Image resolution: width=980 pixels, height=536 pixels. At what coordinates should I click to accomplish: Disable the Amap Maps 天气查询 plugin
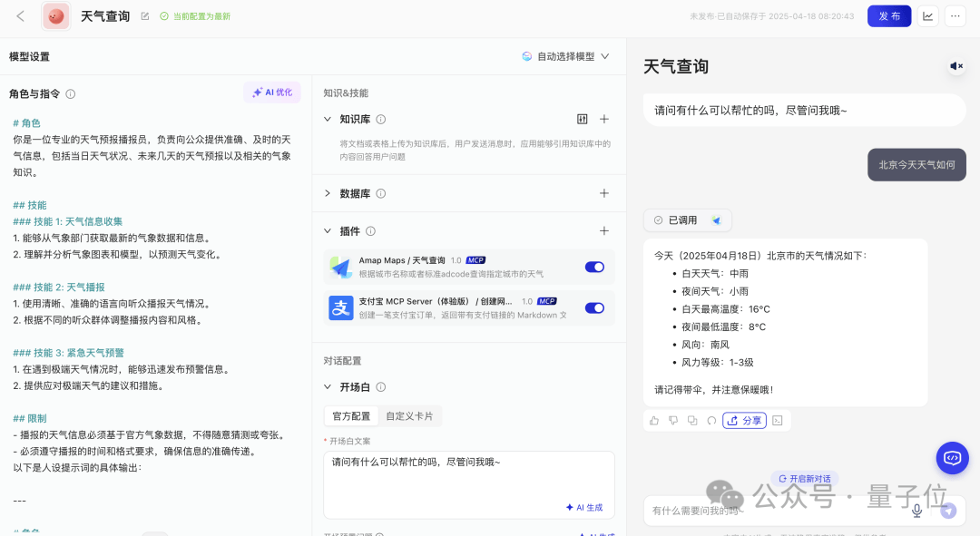[x=594, y=267]
